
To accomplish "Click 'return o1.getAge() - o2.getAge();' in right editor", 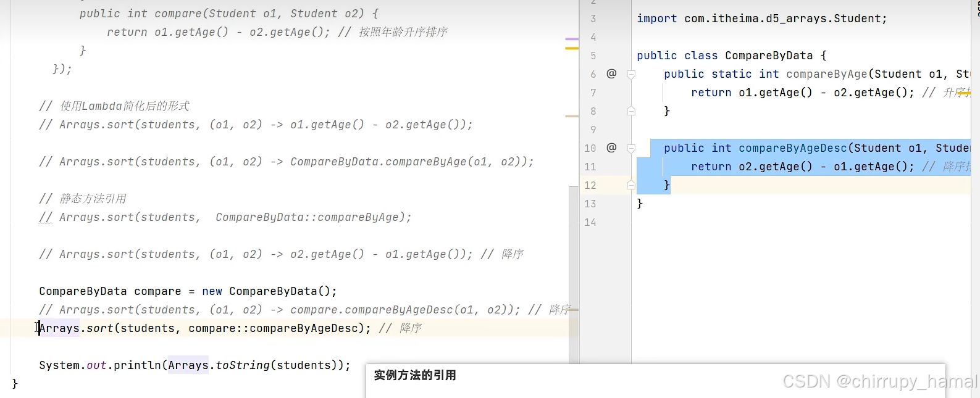I will pyautogui.click(x=803, y=93).
